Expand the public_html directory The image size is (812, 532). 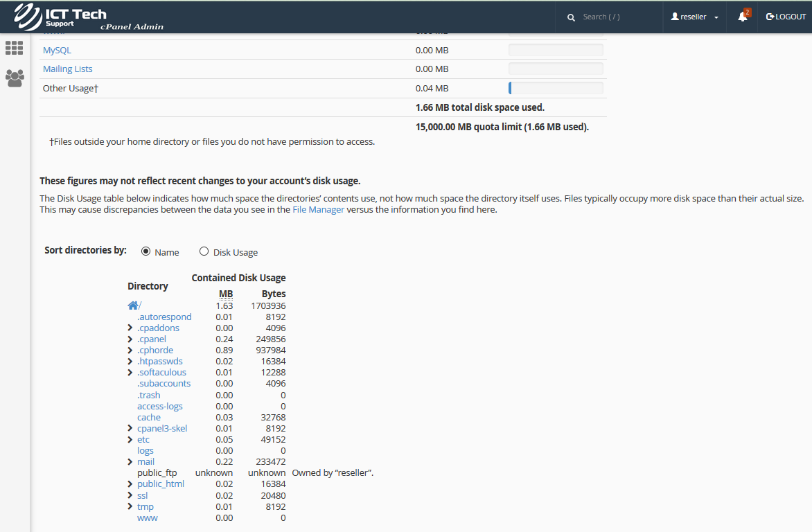(x=130, y=484)
